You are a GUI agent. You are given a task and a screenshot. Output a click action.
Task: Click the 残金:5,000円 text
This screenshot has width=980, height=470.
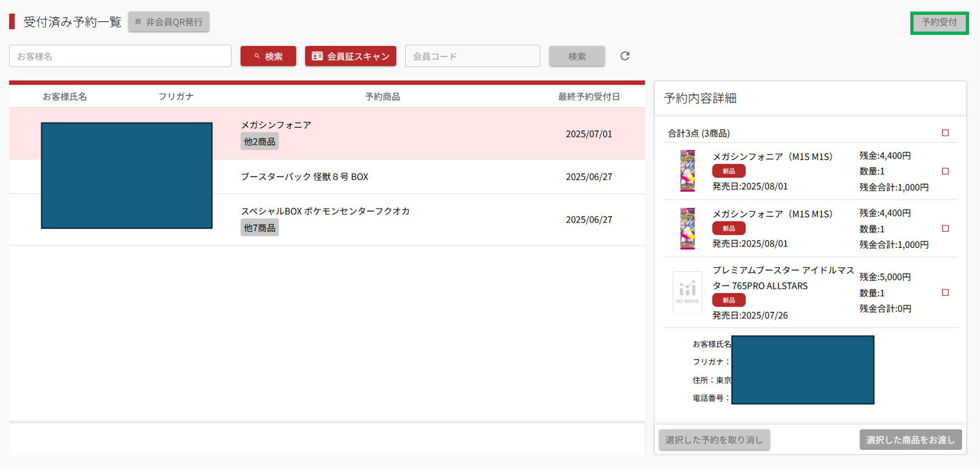coord(885,277)
